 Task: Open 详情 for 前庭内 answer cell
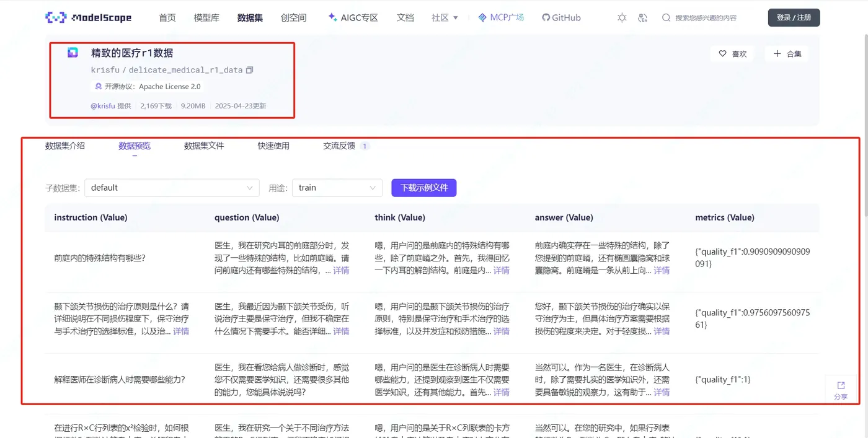coord(662,271)
